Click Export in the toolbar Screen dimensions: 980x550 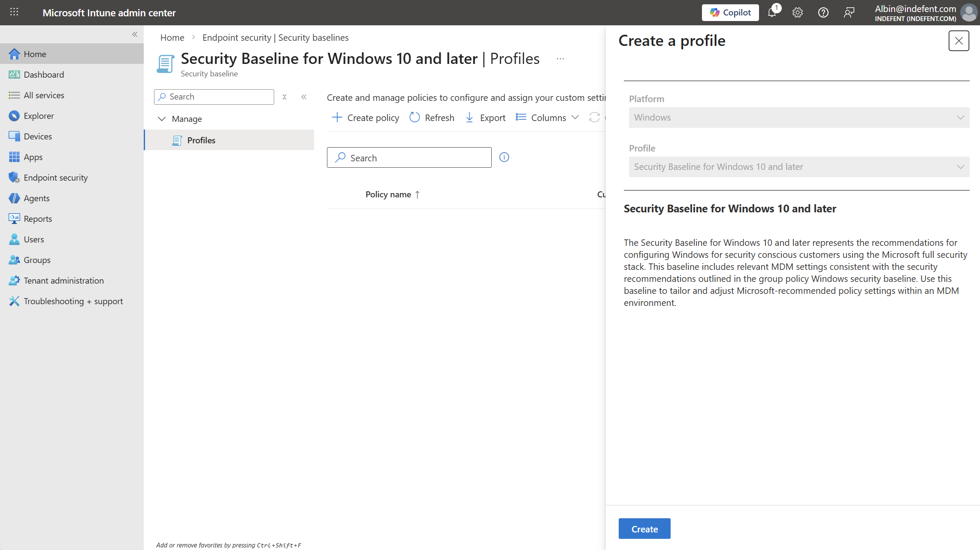click(x=486, y=118)
